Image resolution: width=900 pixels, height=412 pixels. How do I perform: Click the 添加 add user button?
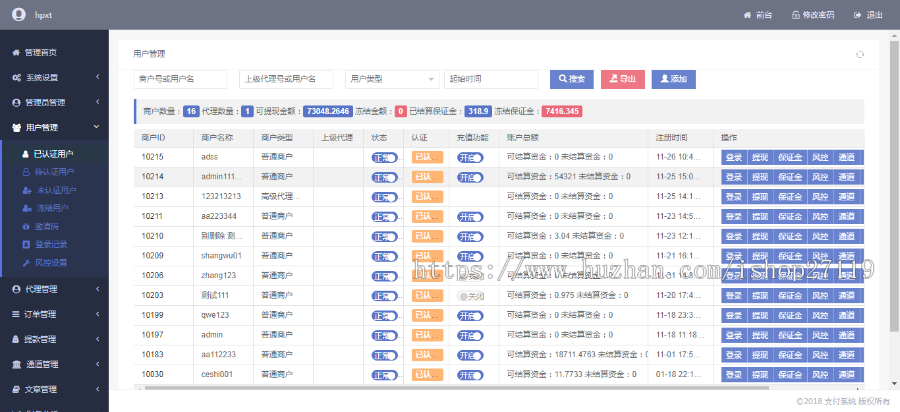pyautogui.click(x=674, y=79)
